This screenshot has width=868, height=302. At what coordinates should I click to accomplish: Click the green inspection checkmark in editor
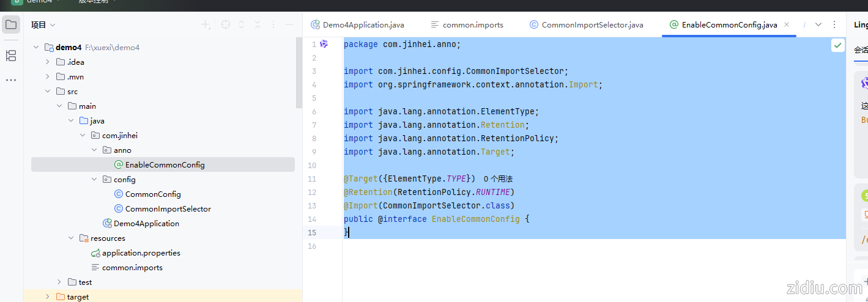coord(837,46)
